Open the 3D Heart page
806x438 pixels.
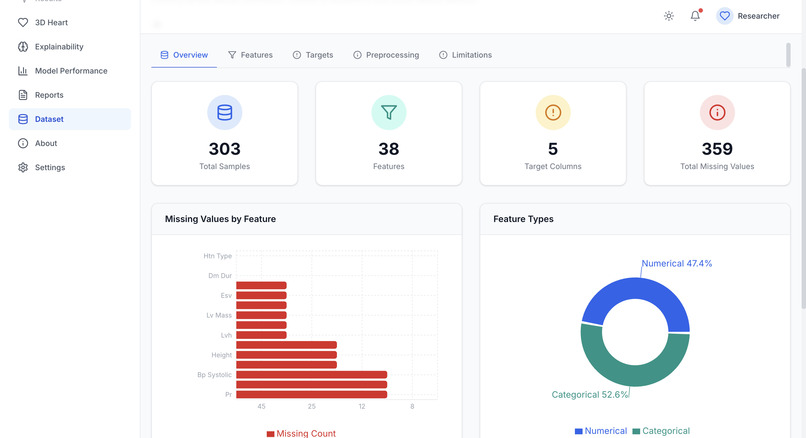point(70,23)
